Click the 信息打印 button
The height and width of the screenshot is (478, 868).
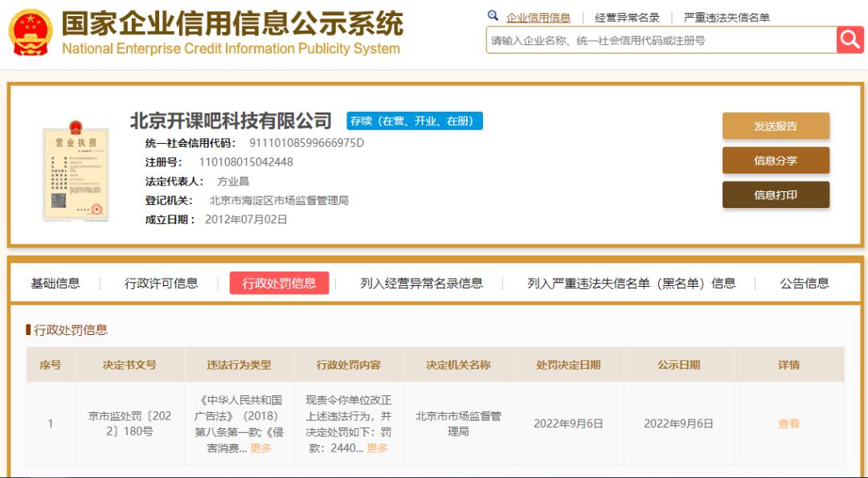coord(776,194)
